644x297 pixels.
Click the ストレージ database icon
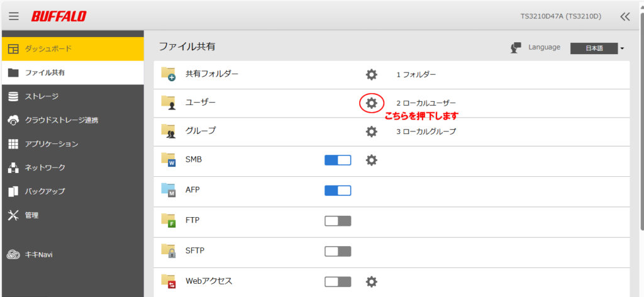(14, 96)
